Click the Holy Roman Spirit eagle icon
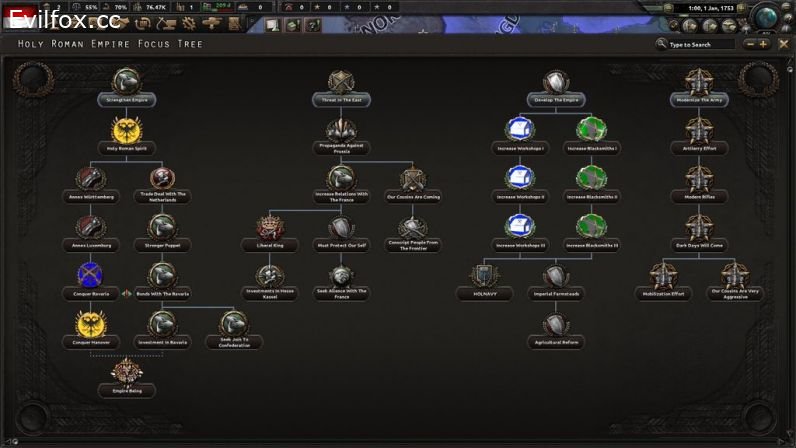The height and width of the screenshot is (448, 796). click(127, 130)
